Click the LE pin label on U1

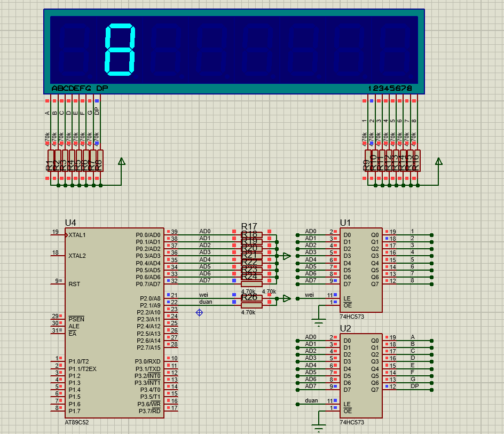[x=347, y=298]
